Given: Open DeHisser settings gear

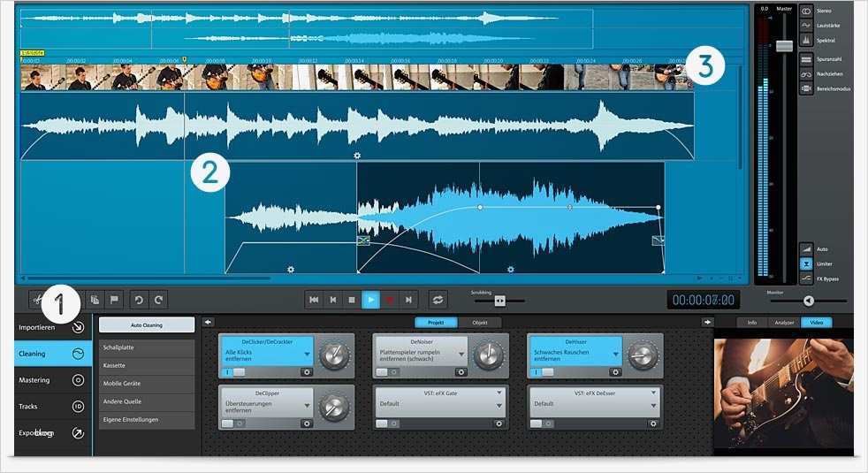Looking at the screenshot, I should click(615, 372).
